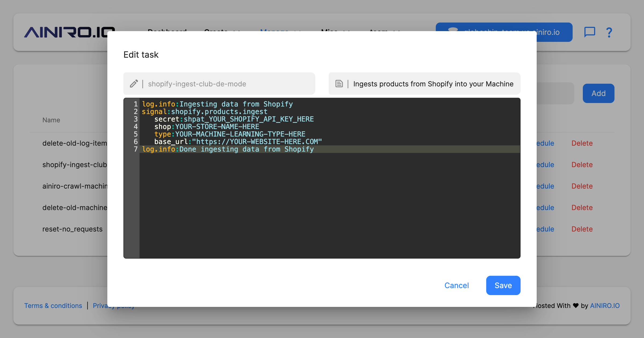Image resolution: width=644 pixels, height=338 pixels.
Task: Click code line 'log.info:Done ingesting data from Shopify'
Action: coord(228,149)
